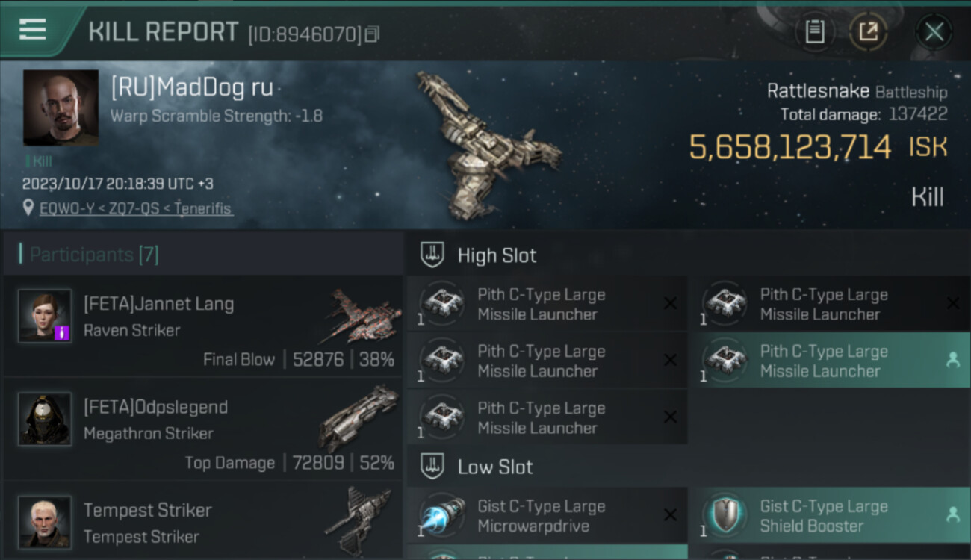Image resolution: width=971 pixels, height=560 pixels.
Task: Click the highlighted Pith C-Type Missile Launcher
Action: (828, 361)
